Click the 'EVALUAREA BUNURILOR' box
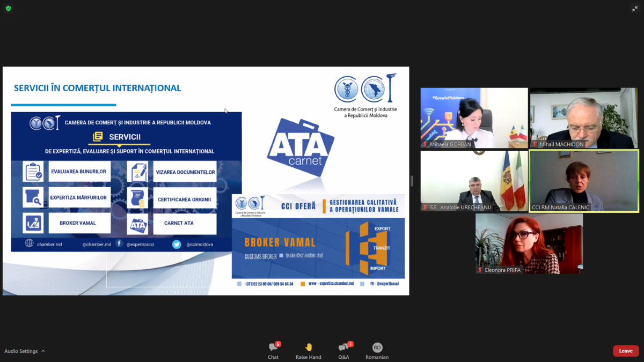644x362 pixels. point(79,172)
